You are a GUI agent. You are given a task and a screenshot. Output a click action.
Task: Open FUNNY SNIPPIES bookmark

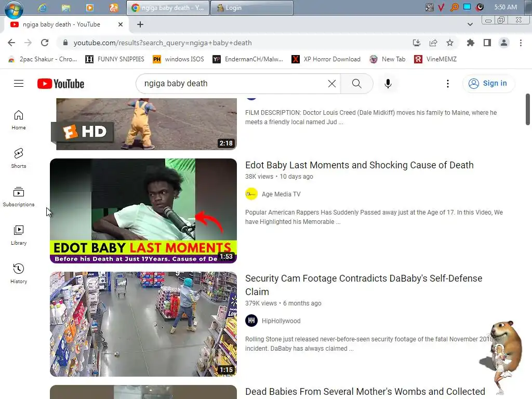pos(115,59)
